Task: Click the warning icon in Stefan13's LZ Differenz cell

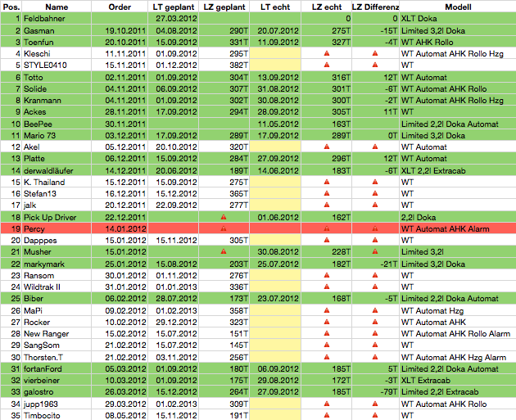Action: (x=375, y=193)
